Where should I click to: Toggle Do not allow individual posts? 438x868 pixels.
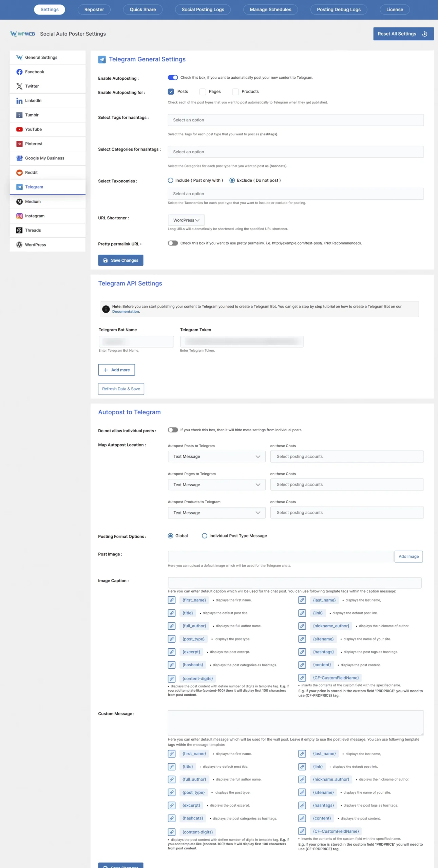click(173, 430)
